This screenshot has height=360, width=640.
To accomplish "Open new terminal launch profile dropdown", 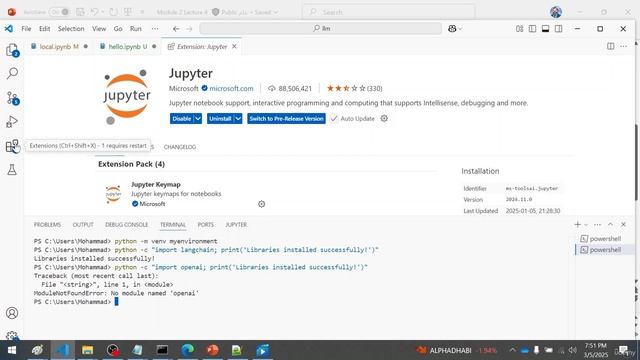I will click(x=586, y=224).
